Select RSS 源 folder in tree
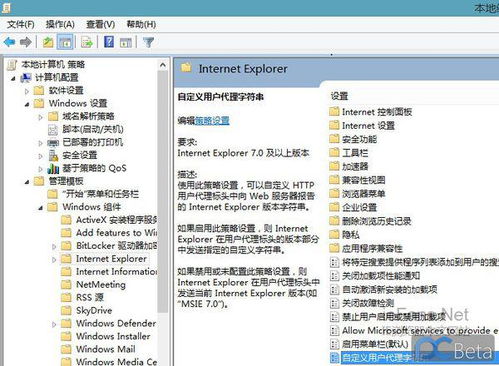The width and height of the screenshot is (499, 366). [83, 297]
